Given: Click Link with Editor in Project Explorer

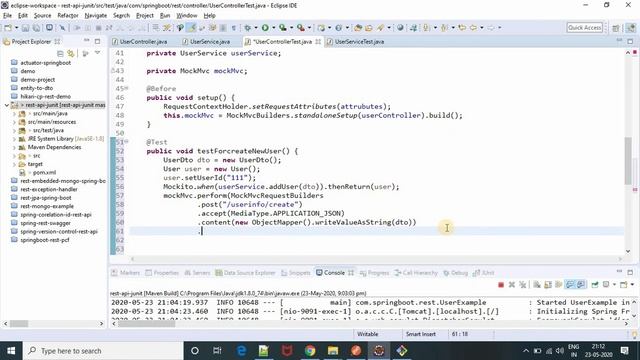Looking at the screenshot, I should [x=71, y=53].
